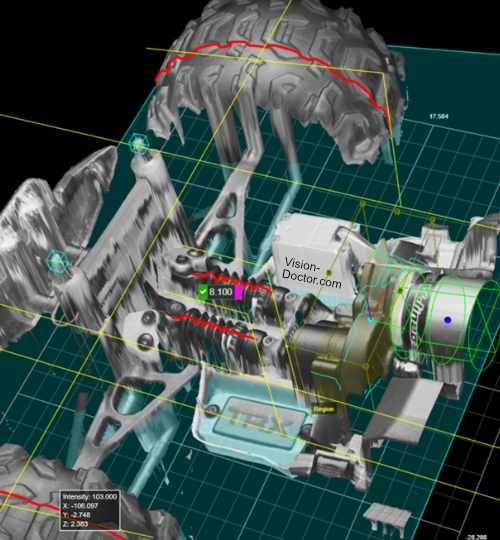Click the yellow handle point below the Vision-Doctor text
Screen dimensions: 500x540
click(x=329, y=273)
